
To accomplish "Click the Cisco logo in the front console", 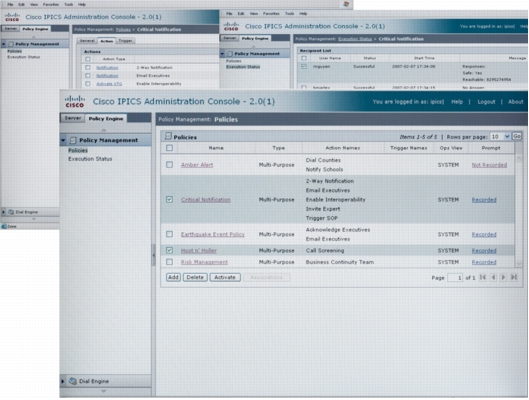I will coord(75,102).
